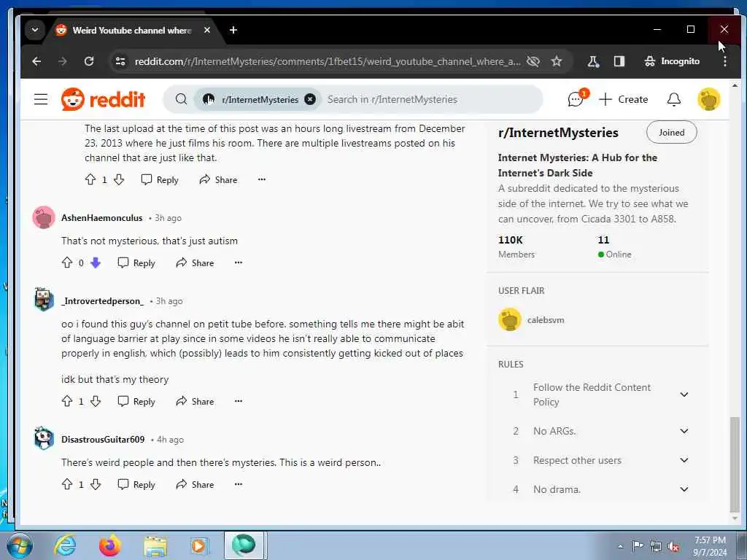Click DisastrousGuitar609's avatar
Viewport: 747px width, 560px height.
[43, 438]
